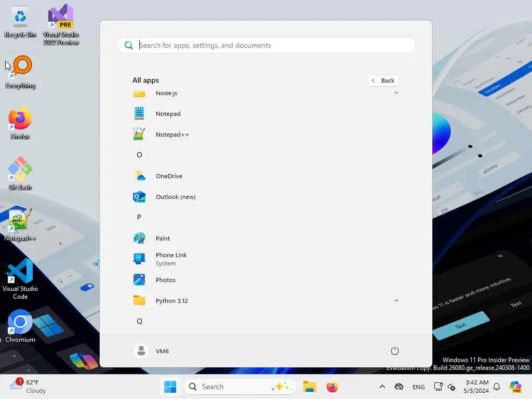Select the Chromium desktop shortcut
532x399 pixels.
pyautogui.click(x=20, y=326)
